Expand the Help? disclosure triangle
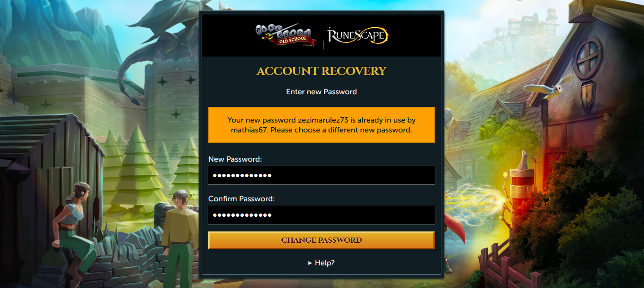This screenshot has height=288, width=644. [310, 263]
